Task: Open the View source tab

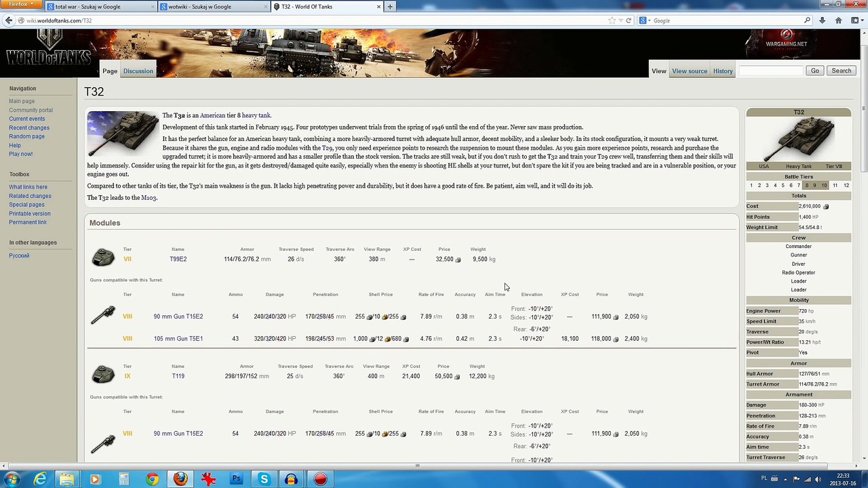Action: pyautogui.click(x=690, y=71)
